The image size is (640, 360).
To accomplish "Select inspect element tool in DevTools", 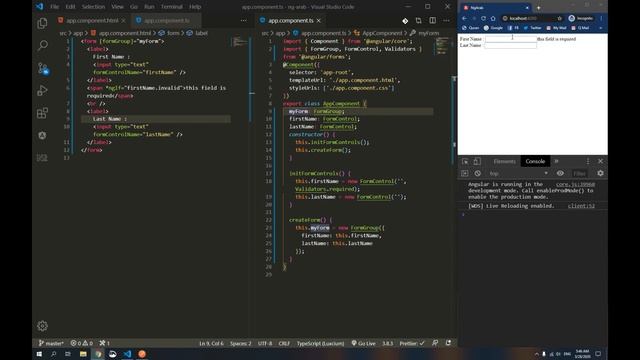I will tap(465, 162).
